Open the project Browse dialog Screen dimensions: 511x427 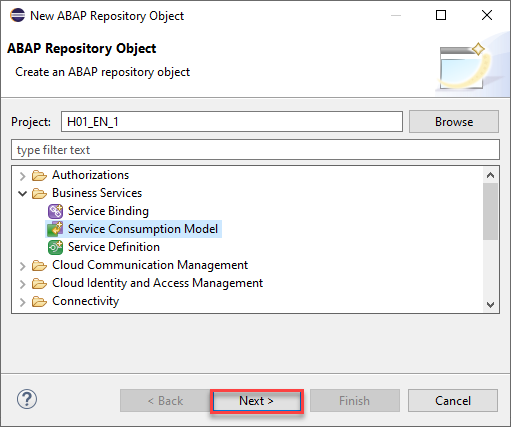coord(454,122)
